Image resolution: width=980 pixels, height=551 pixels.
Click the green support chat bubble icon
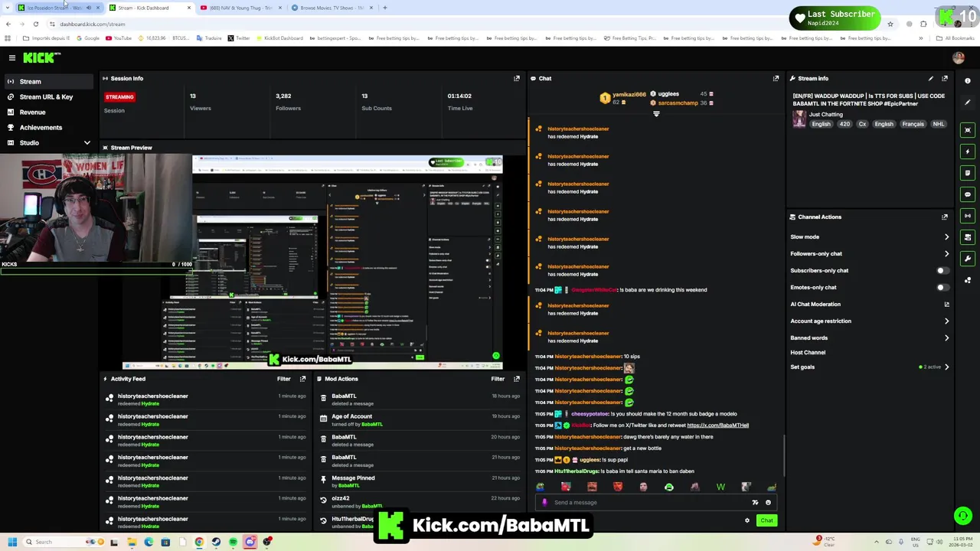pyautogui.click(x=962, y=516)
